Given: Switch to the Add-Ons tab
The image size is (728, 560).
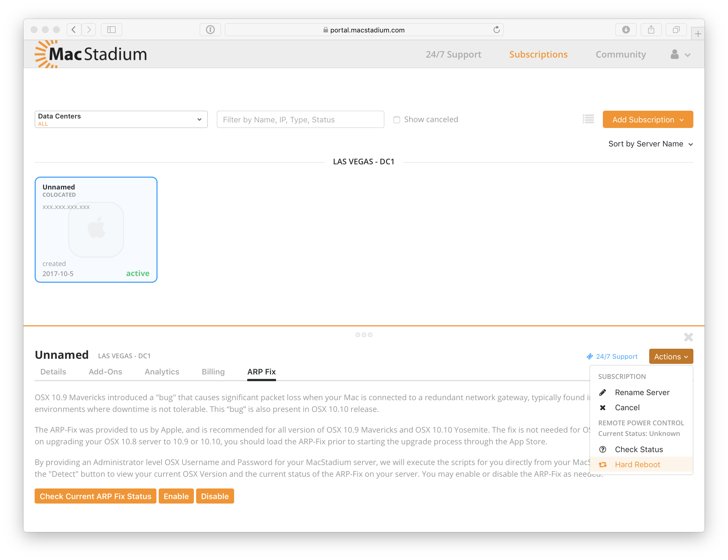Looking at the screenshot, I should (x=105, y=372).
